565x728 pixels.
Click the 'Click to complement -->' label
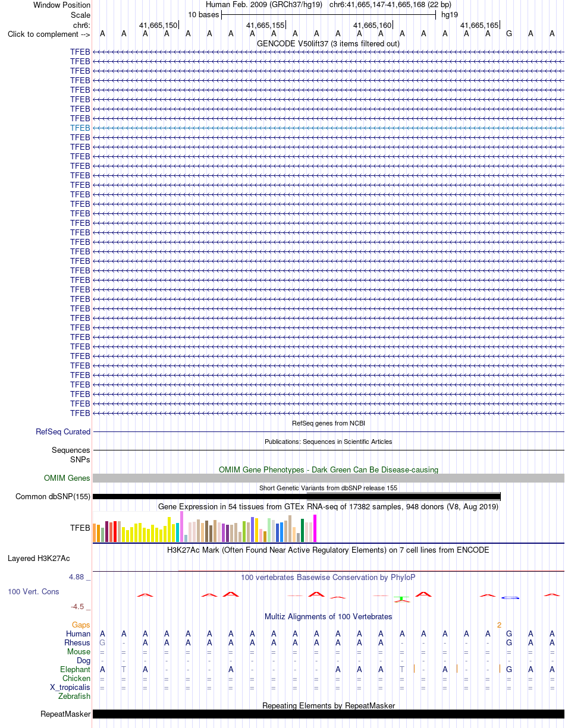49,34
